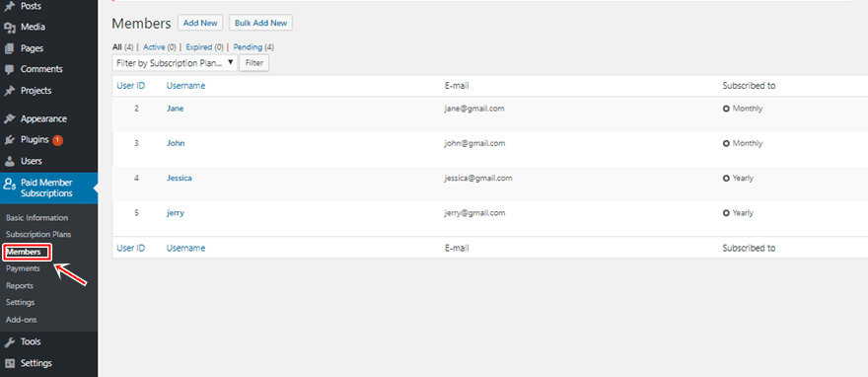Show Pending members filter

click(248, 47)
